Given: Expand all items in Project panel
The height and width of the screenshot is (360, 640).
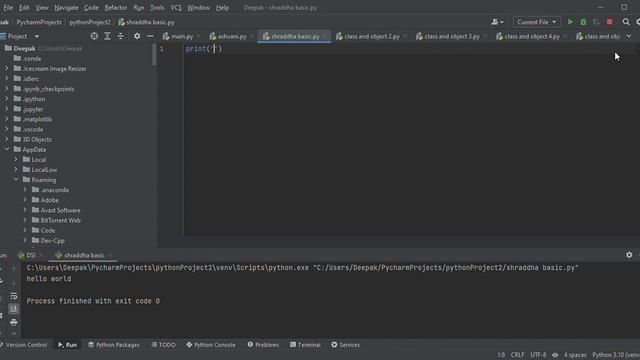Looking at the screenshot, I should [x=107, y=36].
